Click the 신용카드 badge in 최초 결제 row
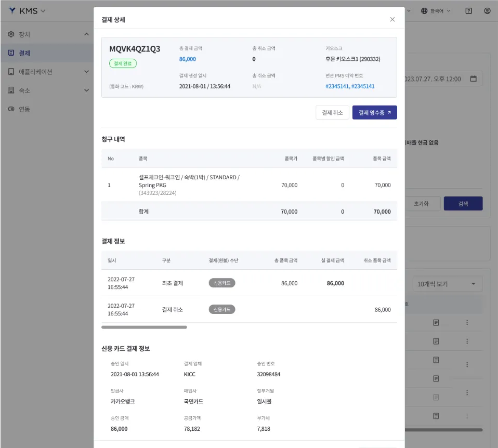498x448 pixels. point(221,283)
